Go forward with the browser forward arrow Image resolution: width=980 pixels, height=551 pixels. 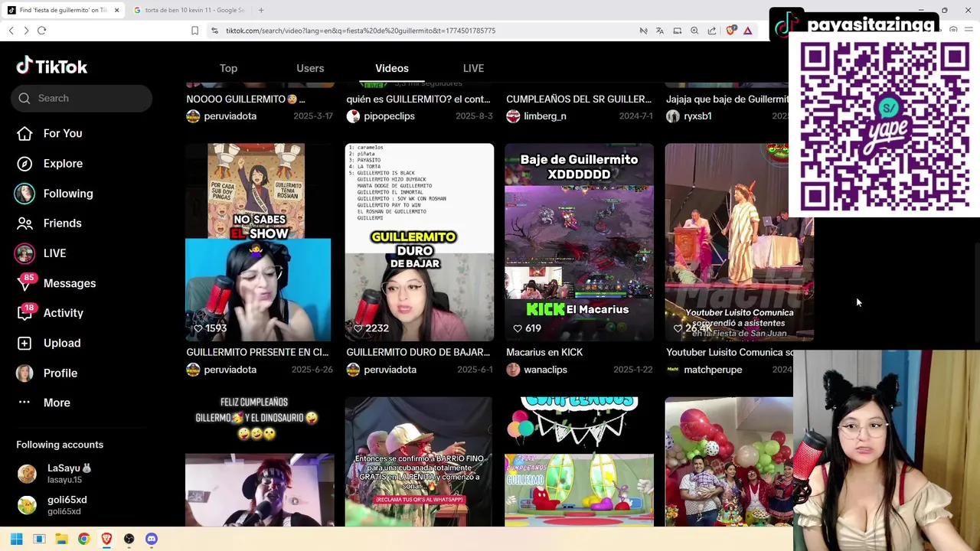[x=26, y=31]
